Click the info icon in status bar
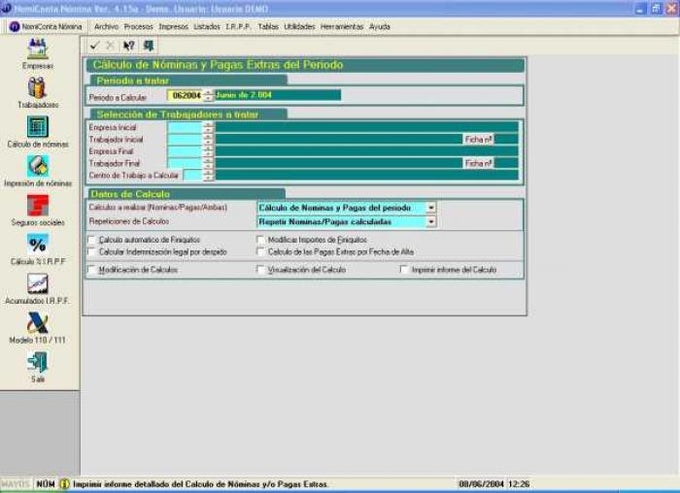Image resolution: width=680 pixels, height=493 pixels. tap(64, 484)
